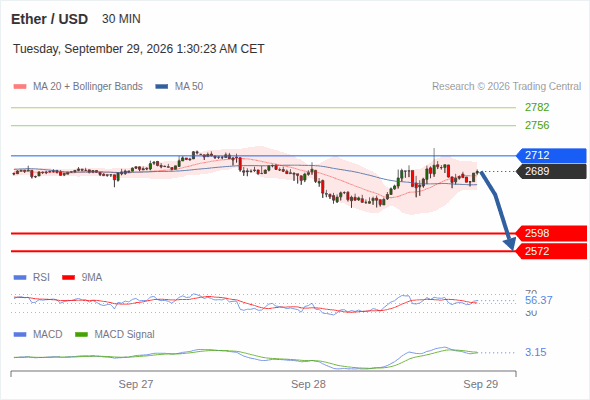Screen dimensions: 590x400
Task: Click the 2756 resistance level label
Action: 537,125
